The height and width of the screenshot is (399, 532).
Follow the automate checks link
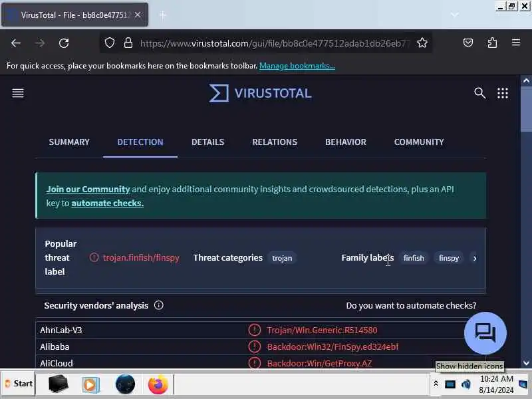[107, 203]
